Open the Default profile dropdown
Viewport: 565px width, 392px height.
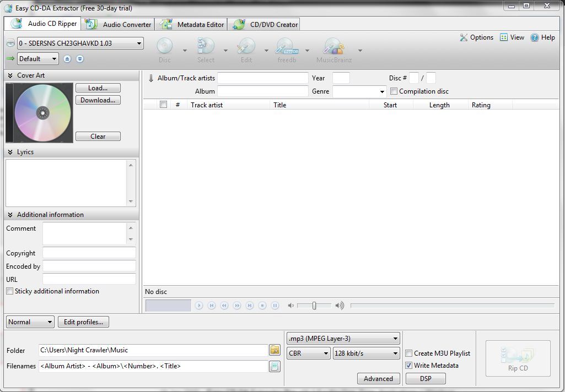click(x=38, y=59)
